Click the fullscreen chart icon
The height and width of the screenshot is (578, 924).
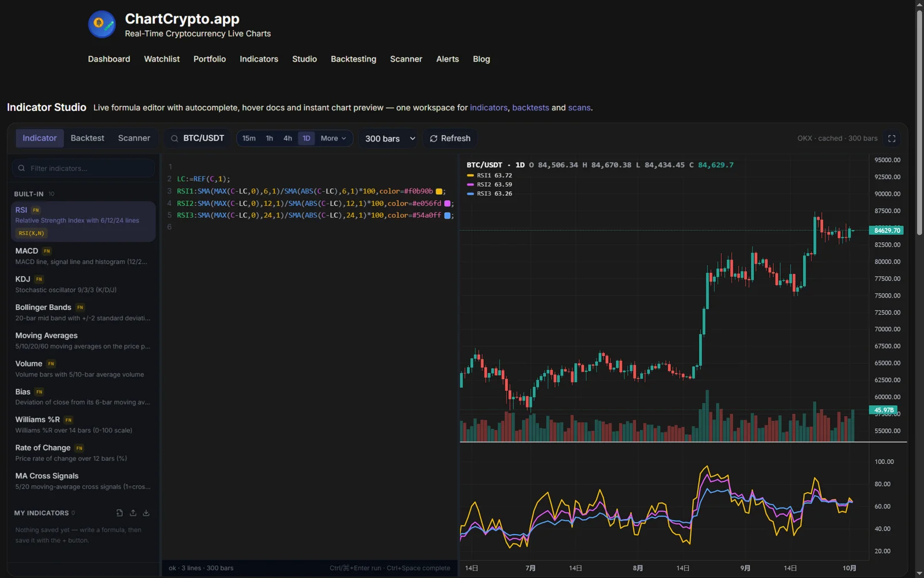892,139
